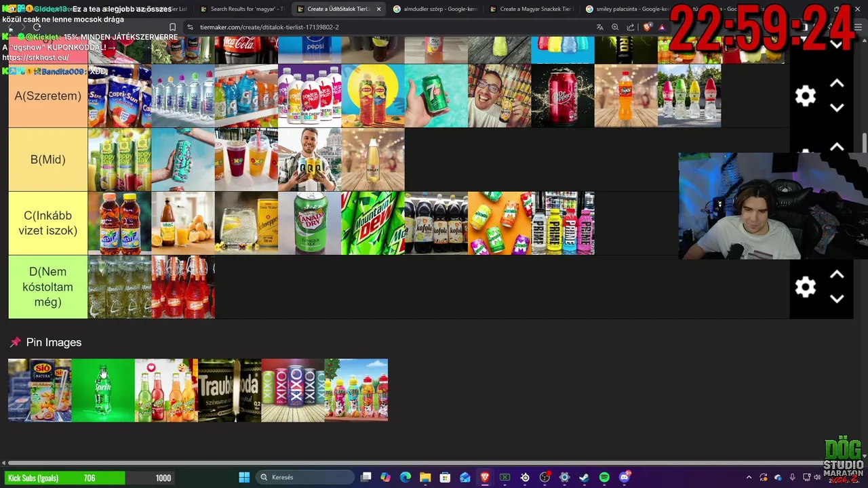The width and height of the screenshot is (868, 488).
Task: Select the Lipton iced tea image
Action: click(373, 96)
